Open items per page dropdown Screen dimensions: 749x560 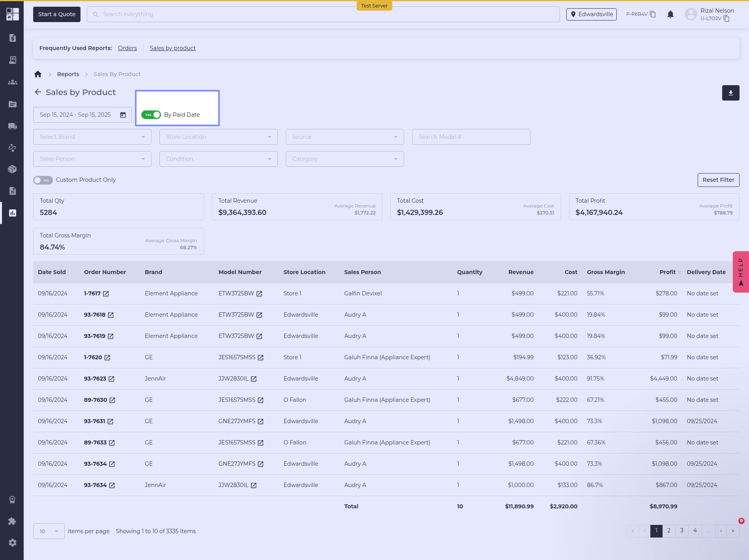49,531
